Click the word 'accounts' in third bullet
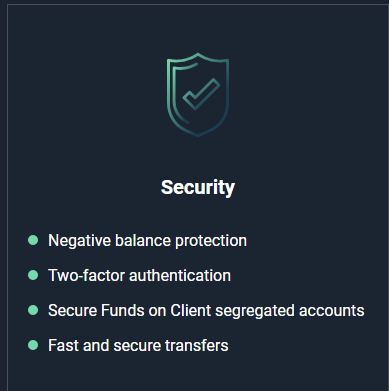 (x=332, y=311)
